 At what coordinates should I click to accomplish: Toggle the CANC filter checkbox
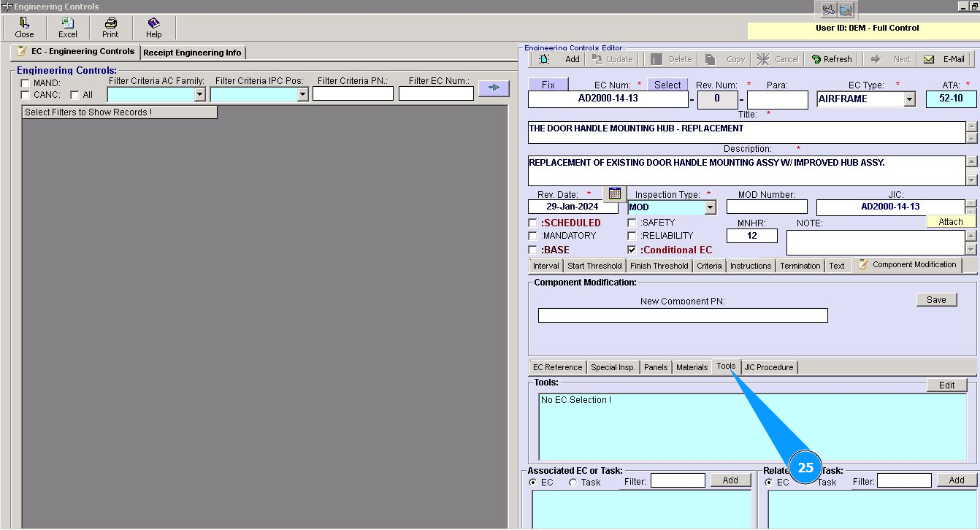26,95
